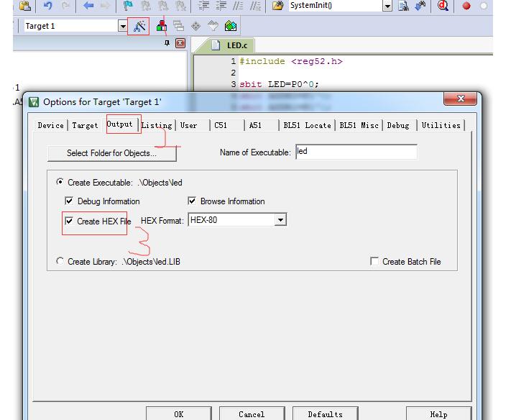Click the Comment selection icon
Image resolution: width=511 pixels, height=420 pixels.
click(x=238, y=6)
